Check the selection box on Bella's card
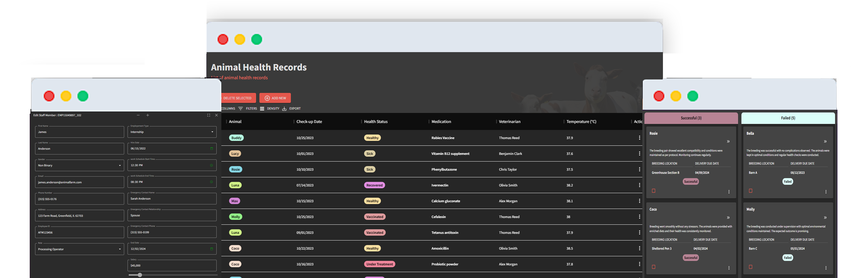Screen dimensions: 868x278 (x=750, y=191)
